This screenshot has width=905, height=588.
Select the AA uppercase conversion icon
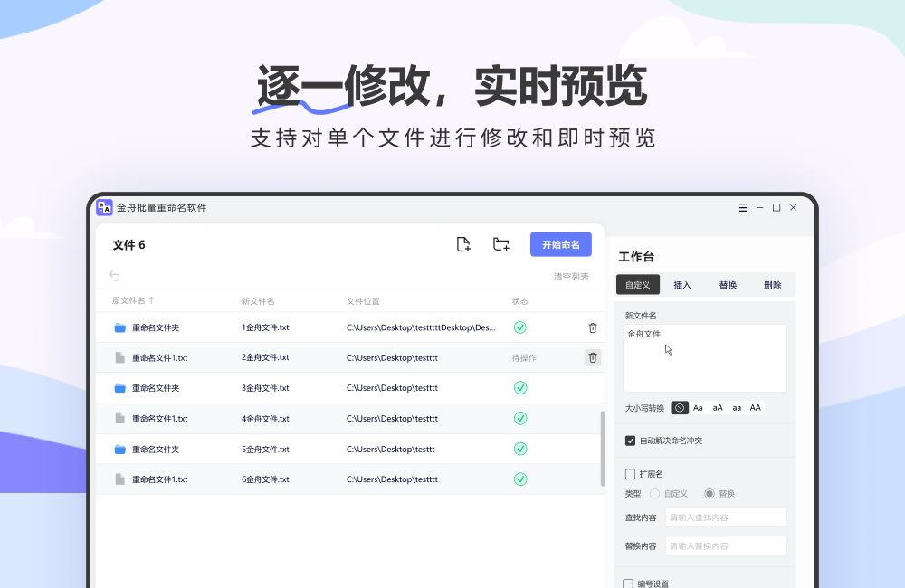click(755, 407)
